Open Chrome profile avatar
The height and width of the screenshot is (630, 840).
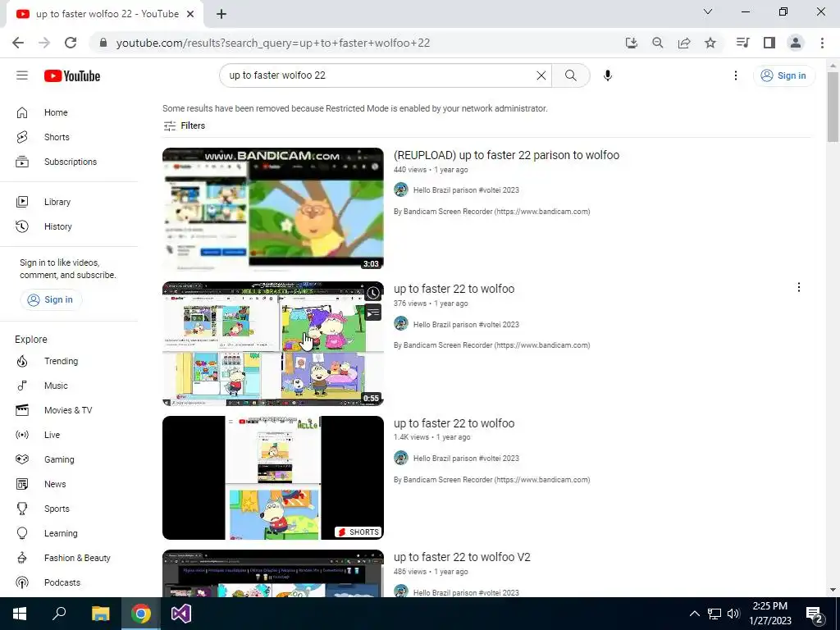pyautogui.click(x=796, y=43)
